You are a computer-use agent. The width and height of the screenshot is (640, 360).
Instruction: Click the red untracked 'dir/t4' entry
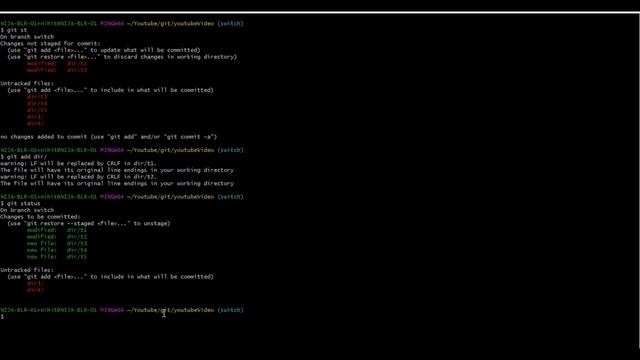[37, 104]
